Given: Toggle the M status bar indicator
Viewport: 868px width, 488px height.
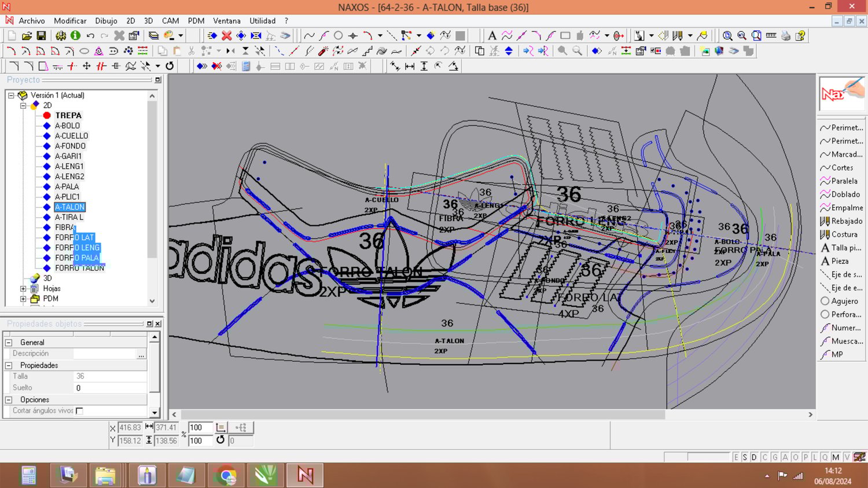Looking at the screenshot, I should click(x=836, y=457).
